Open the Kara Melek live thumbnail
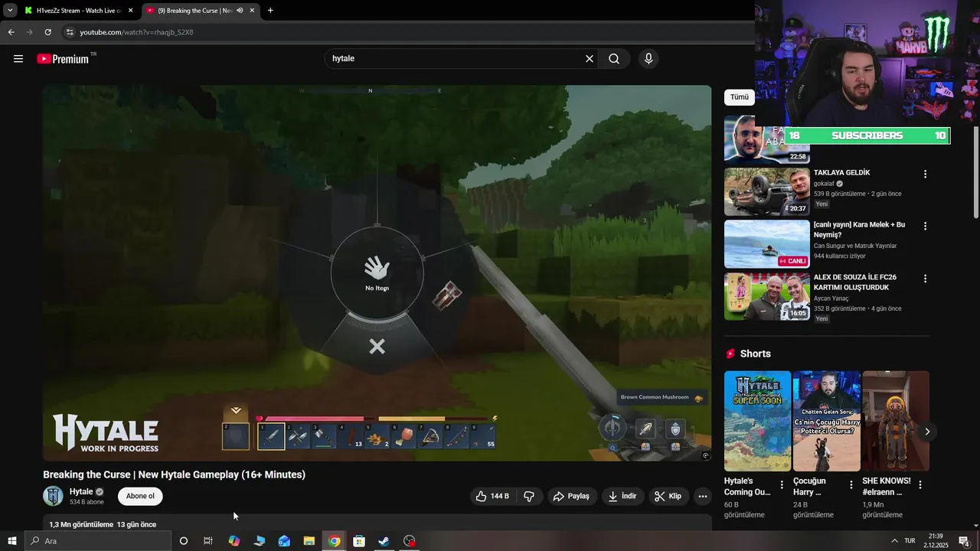Image resolution: width=980 pixels, height=551 pixels. [x=766, y=243]
